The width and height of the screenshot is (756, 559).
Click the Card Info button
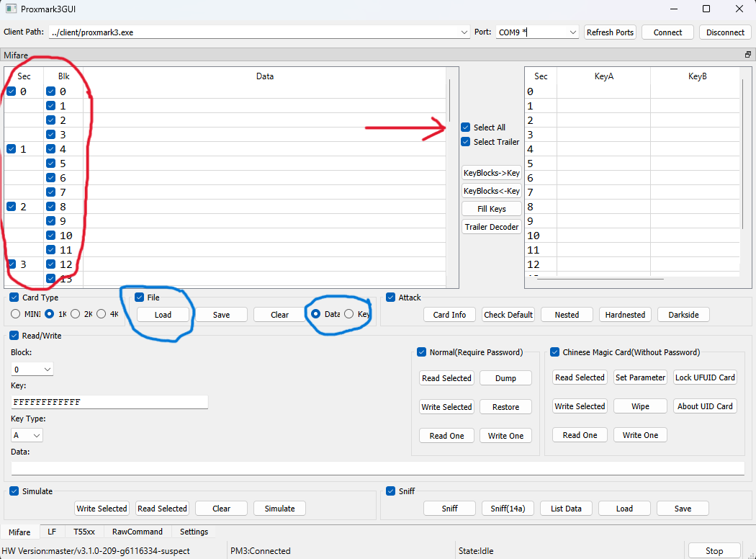click(449, 315)
